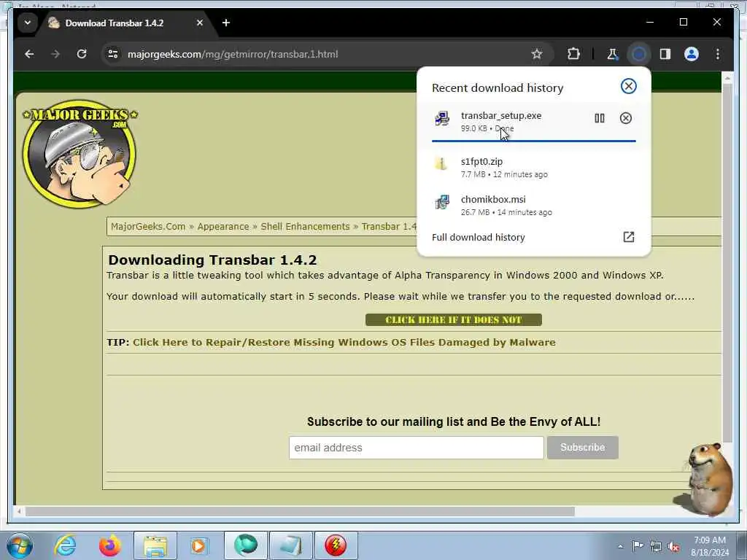Open the Extensions puzzle icon
The image size is (747, 560).
[573, 54]
